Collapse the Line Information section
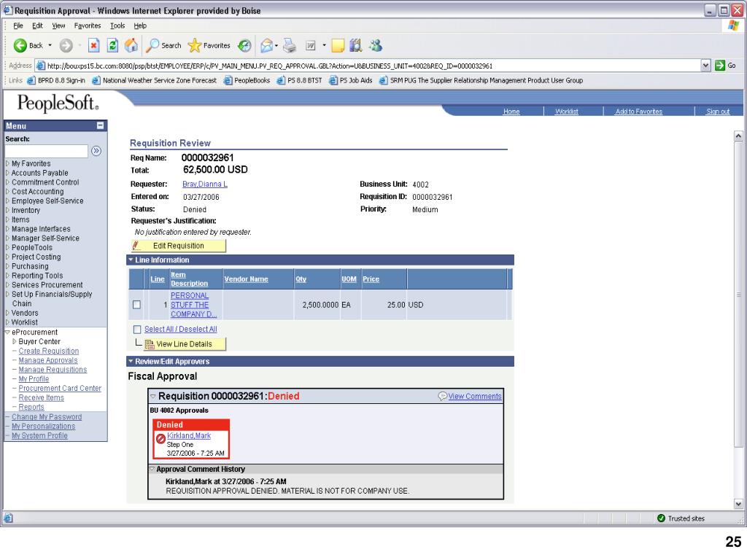This screenshot has height=560, width=747. click(131, 260)
